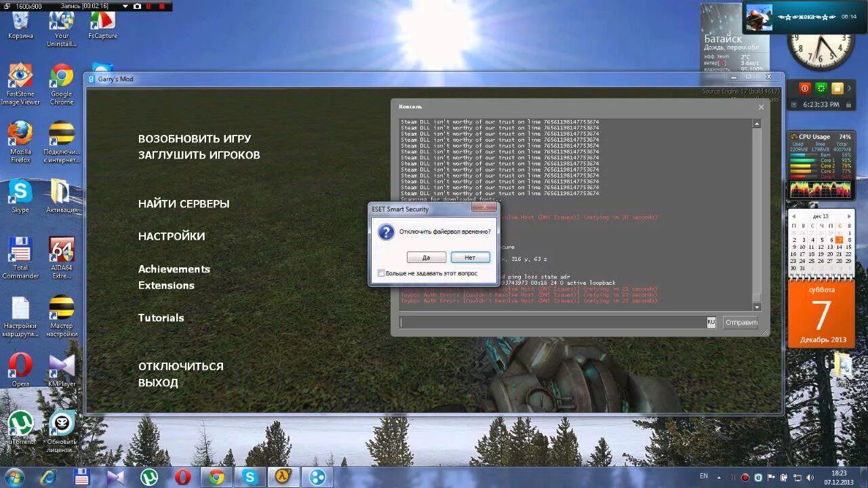
Task: Launch KMPlayer from the desktop
Action: tap(61, 371)
